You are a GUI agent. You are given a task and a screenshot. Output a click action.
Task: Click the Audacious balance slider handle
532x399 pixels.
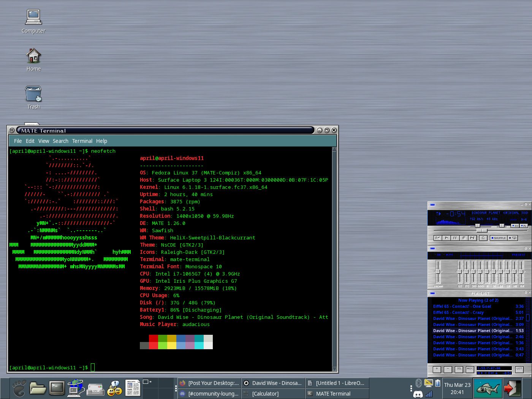[502, 226]
